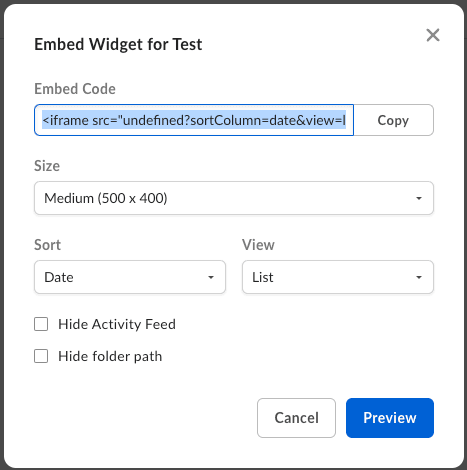Check the Hide folder path box
Image resolution: width=467 pixels, height=470 pixels.
coord(41,356)
